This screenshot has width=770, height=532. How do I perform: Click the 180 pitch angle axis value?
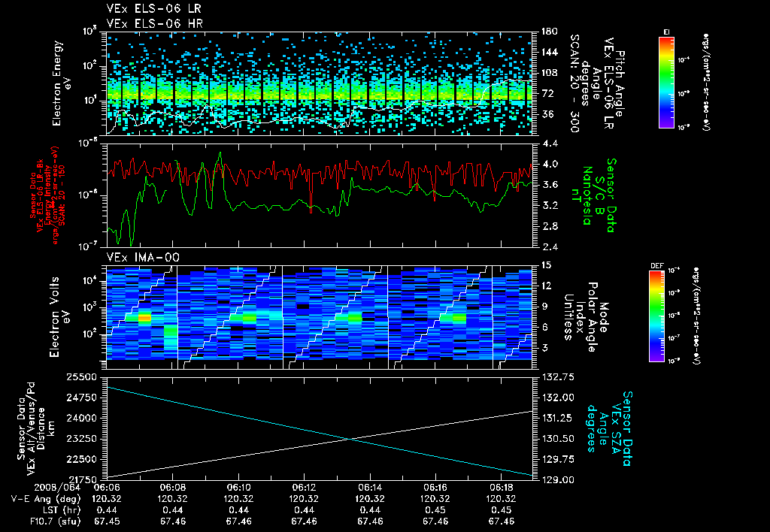click(550, 32)
